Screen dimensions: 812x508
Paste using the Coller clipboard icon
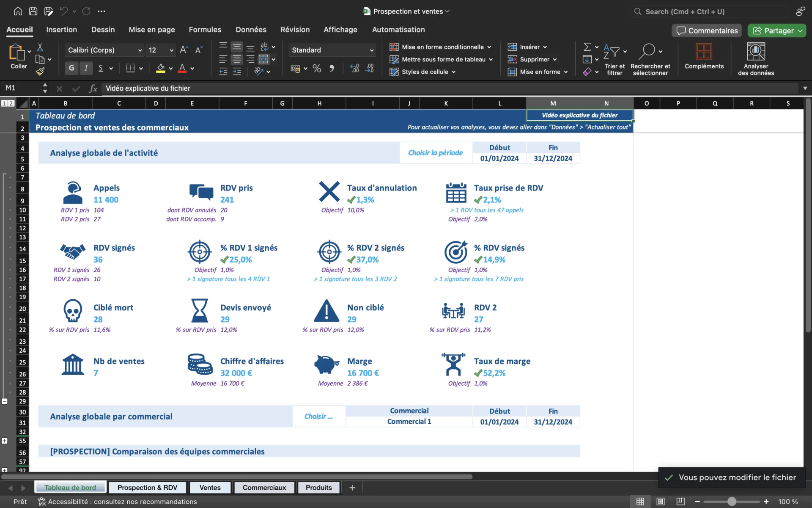17,52
